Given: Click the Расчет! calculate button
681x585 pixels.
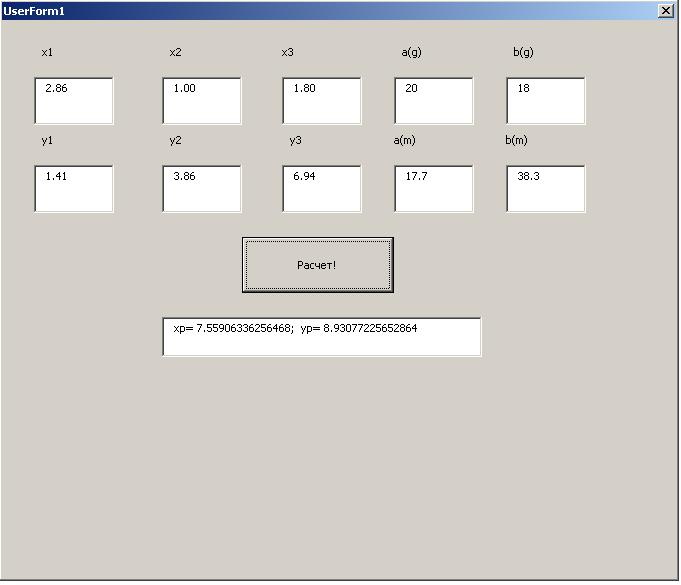Looking at the screenshot, I should [x=317, y=265].
